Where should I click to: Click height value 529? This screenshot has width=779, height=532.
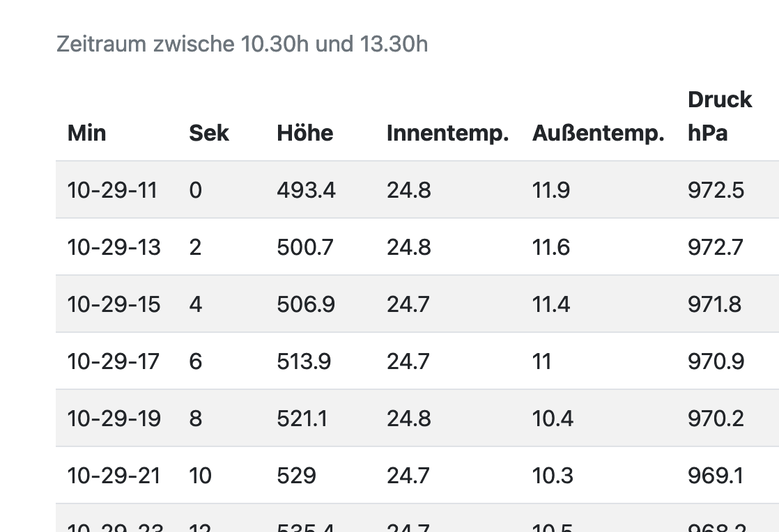[296, 476]
